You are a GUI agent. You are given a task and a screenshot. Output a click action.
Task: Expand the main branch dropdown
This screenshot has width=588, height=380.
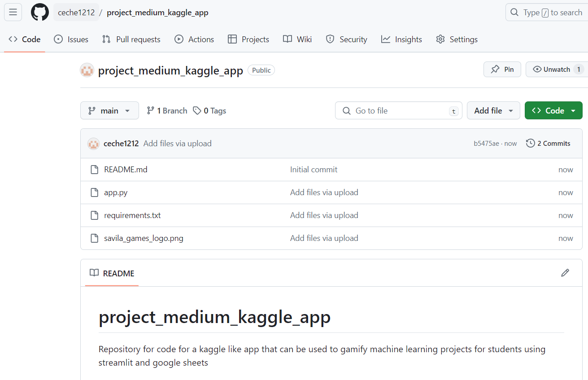coord(109,111)
